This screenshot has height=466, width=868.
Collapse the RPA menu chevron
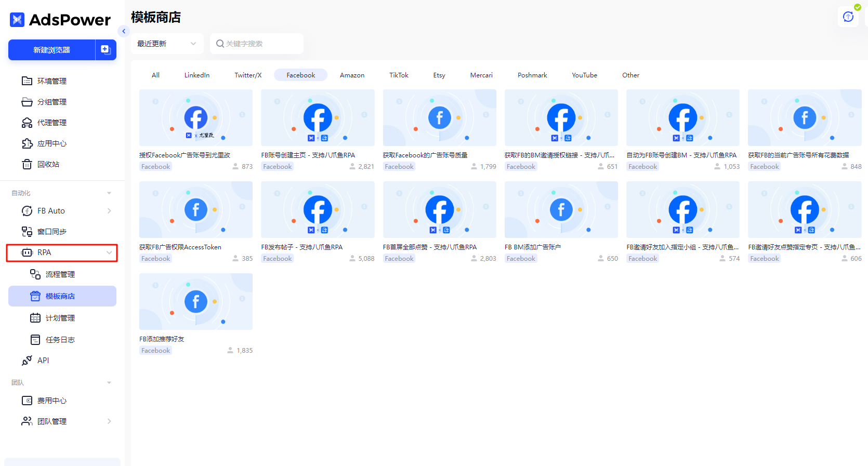coord(109,252)
